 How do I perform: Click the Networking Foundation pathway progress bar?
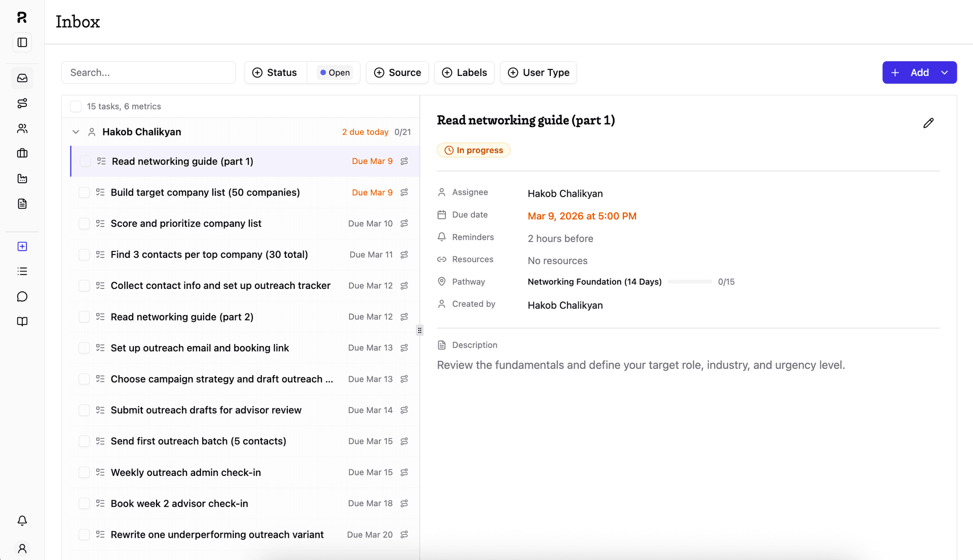click(689, 282)
